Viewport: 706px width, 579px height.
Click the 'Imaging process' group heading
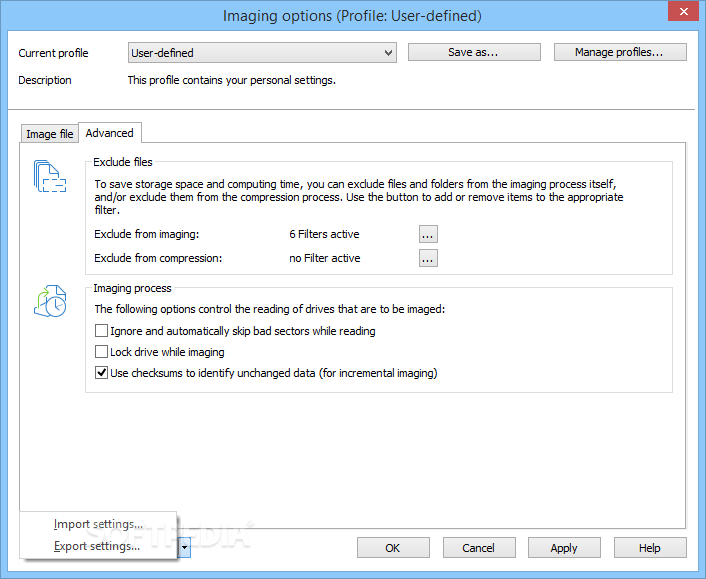click(132, 288)
